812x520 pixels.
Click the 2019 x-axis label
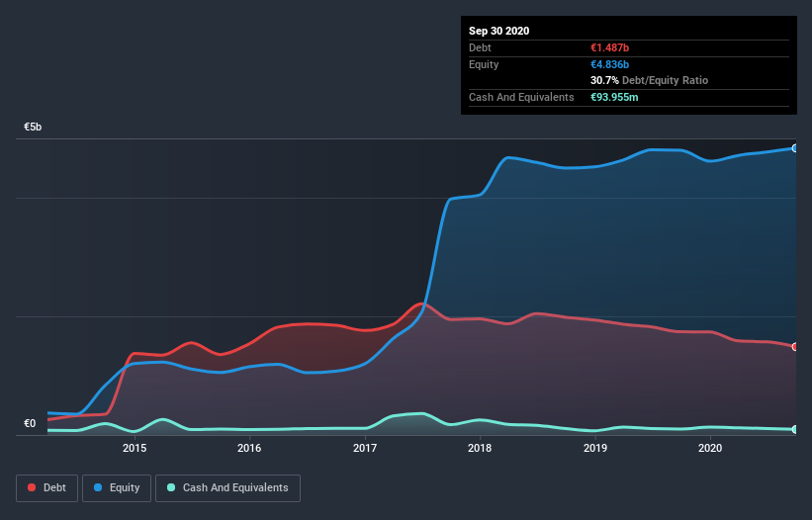[x=595, y=448]
